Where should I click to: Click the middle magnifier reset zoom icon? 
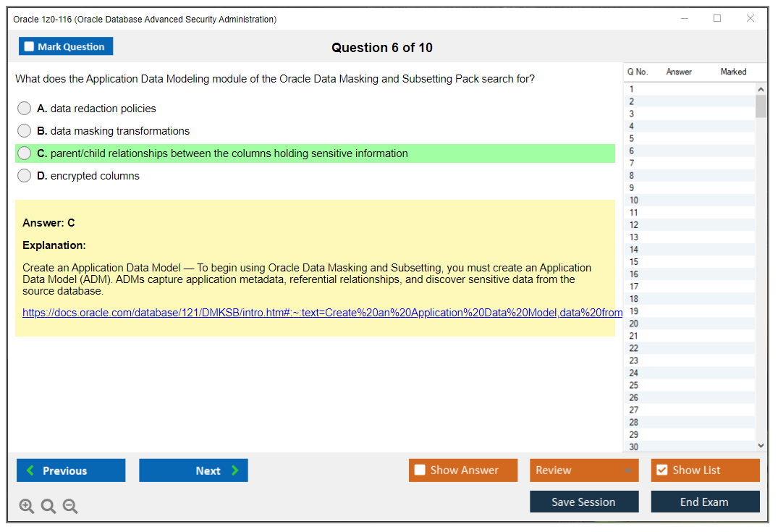point(48,506)
